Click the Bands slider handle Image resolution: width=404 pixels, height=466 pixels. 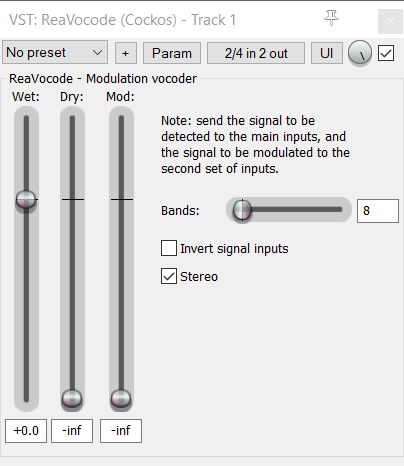point(242,210)
